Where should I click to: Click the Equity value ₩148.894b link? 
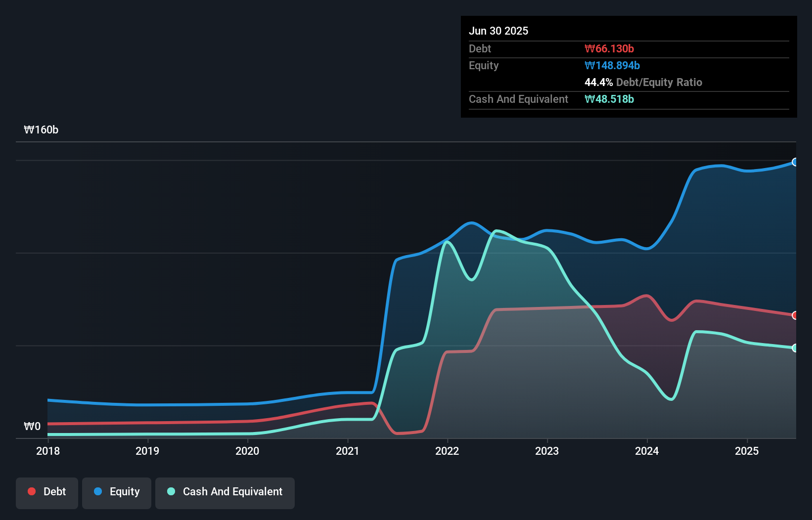click(x=612, y=65)
